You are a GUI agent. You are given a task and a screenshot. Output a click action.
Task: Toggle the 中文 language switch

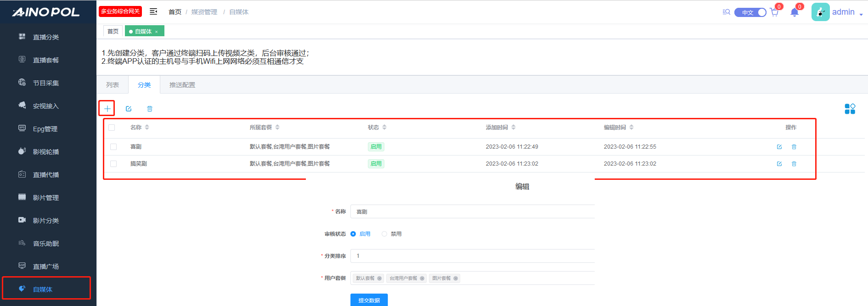tap(750, 12)
